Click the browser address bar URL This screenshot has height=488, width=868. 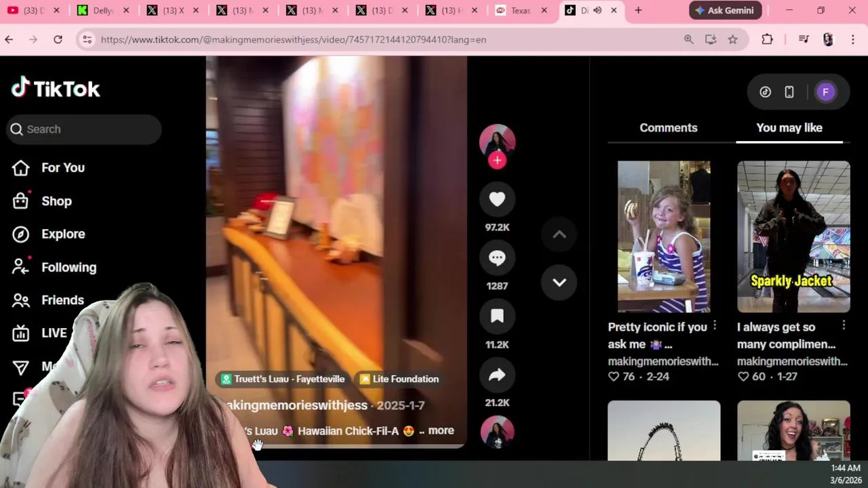point(294,39)
